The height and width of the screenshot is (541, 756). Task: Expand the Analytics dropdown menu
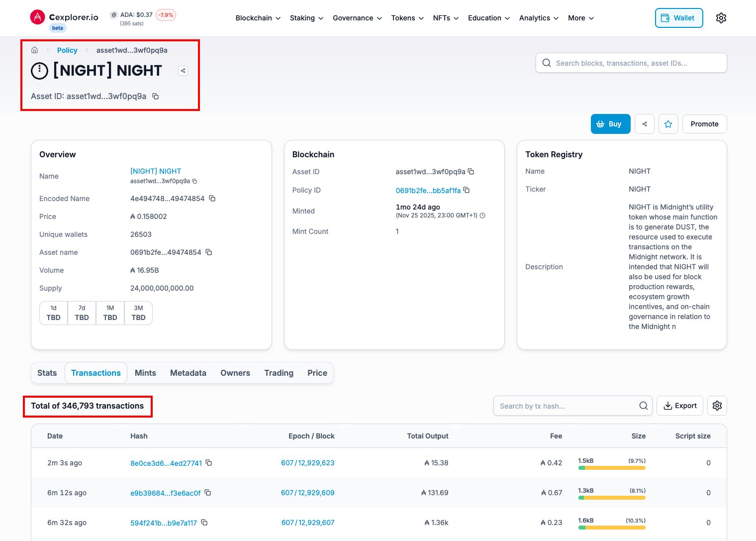coord(539,18)
